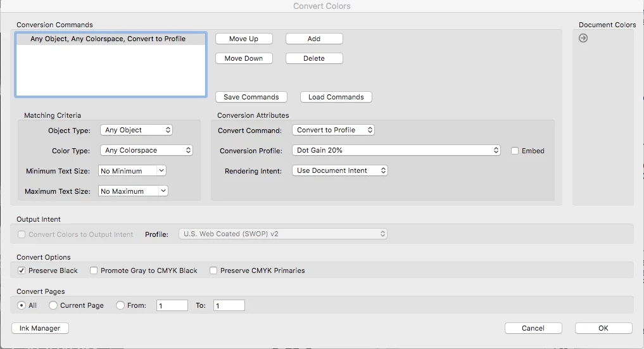This screenshot has width=644, height=349.
Task: Add a new conversion command
Action: pyautogui.click(x=314, y=39)
